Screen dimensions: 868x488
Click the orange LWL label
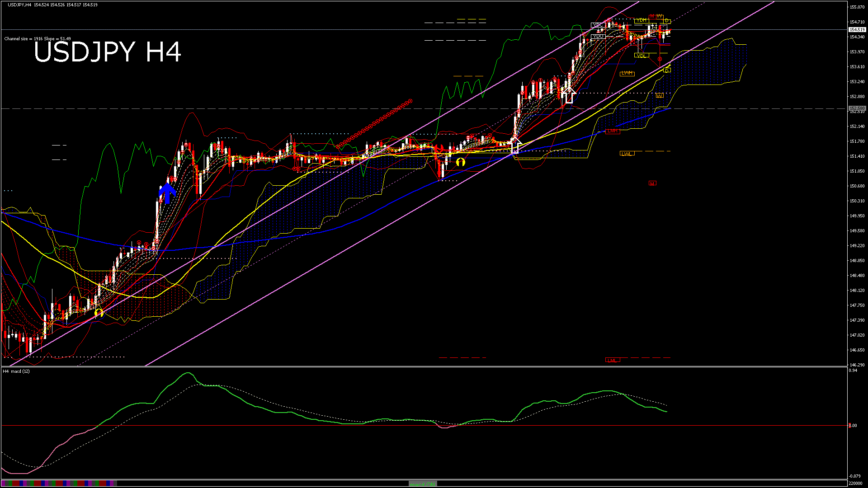click(627, 154)
